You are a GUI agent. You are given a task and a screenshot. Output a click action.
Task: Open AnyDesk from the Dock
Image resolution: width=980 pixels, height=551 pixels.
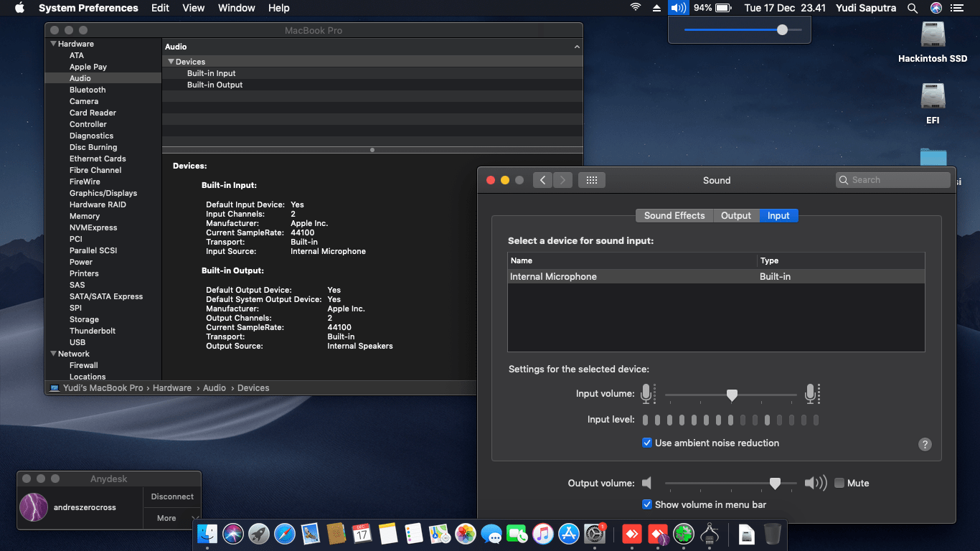pos(631,534)
